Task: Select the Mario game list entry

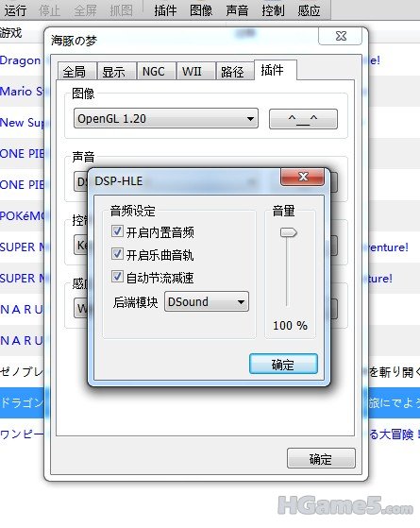Action: [22, 92]
